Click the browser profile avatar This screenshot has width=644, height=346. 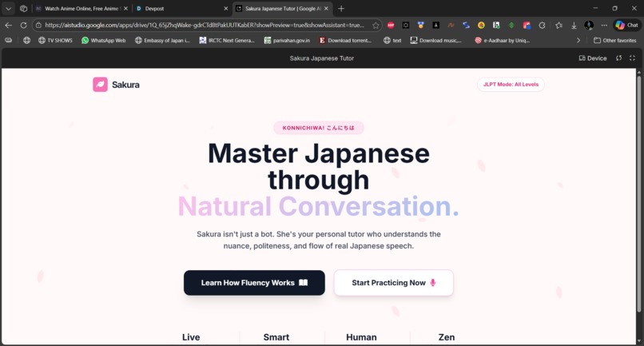pos(589,25)
